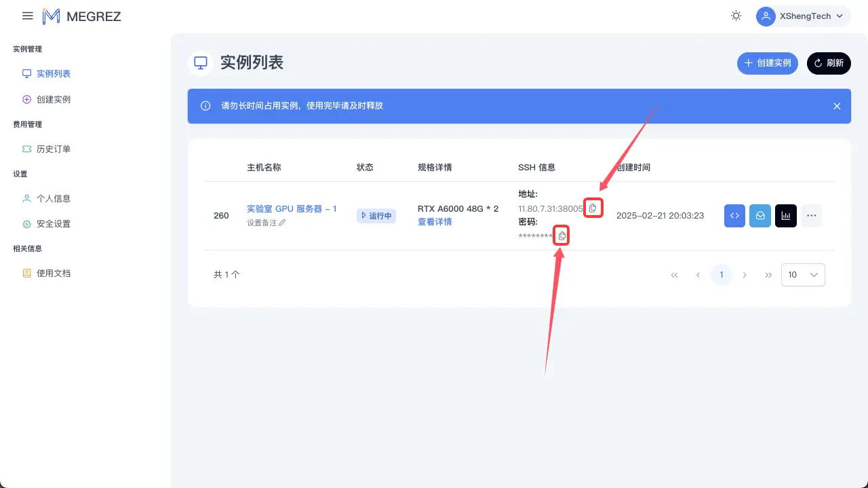
Task: Open more actions via the ellipsis icon
Action: [x=812, y=215]
